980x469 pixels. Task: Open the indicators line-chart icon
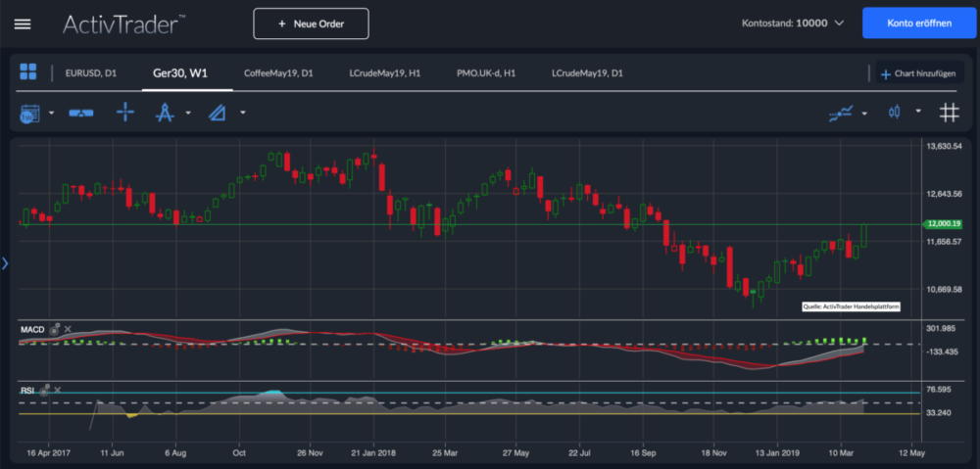[x=841, y=113]
